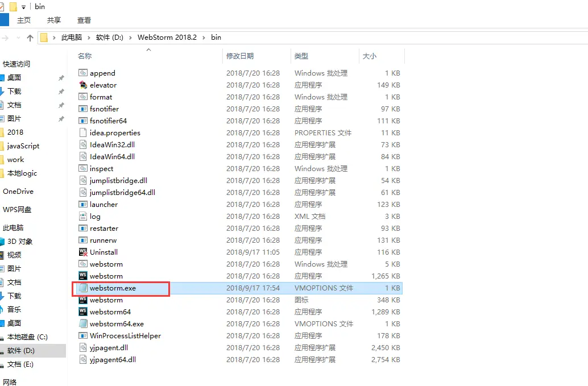The image size is (588, 386).
Task: Expand chevron after 此电脑 in address bar
Action: (89, 38)
